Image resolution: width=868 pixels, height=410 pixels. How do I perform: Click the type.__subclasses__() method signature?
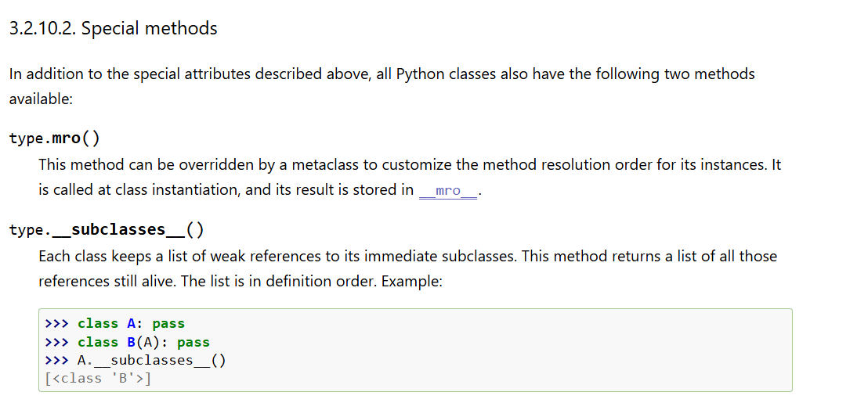pyautogui.click(x=107, y=229)
